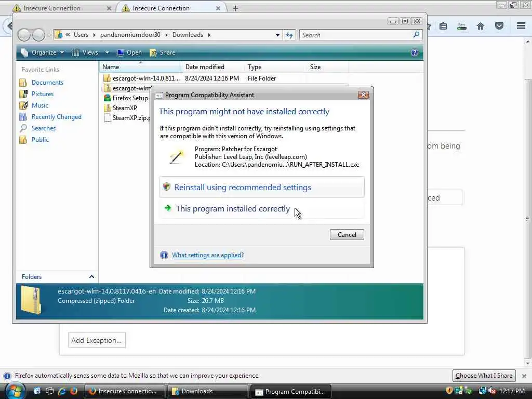Screen dimensions: 532x399
Task: Click the Firefox page vertical scrollbar
Action: tap(527, 219)
